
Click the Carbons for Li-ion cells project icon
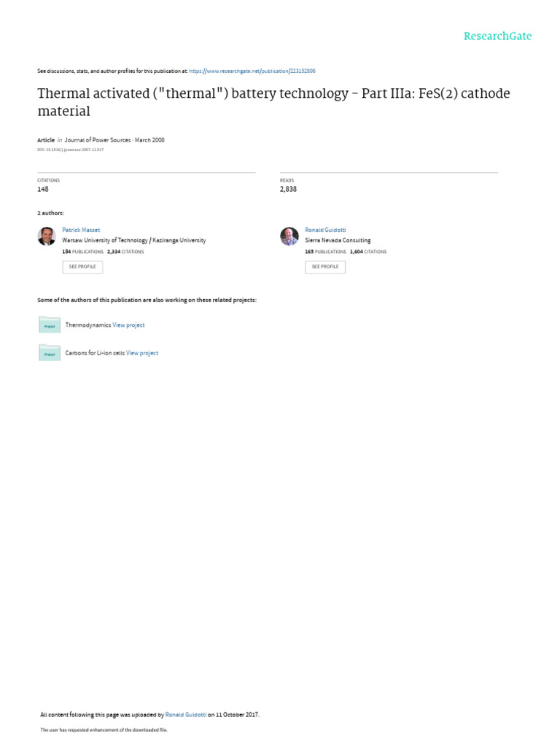click(x=50, y=353)
